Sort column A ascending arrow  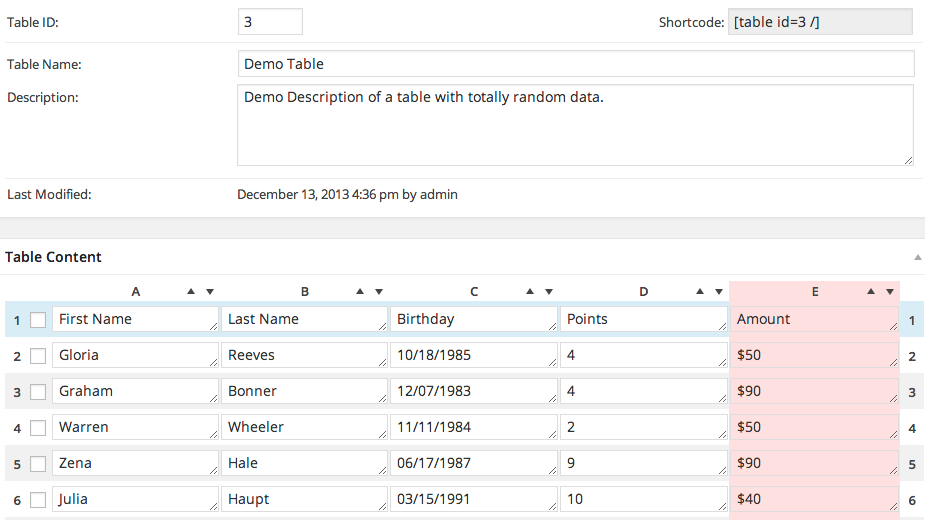click(x=190, y=291)
